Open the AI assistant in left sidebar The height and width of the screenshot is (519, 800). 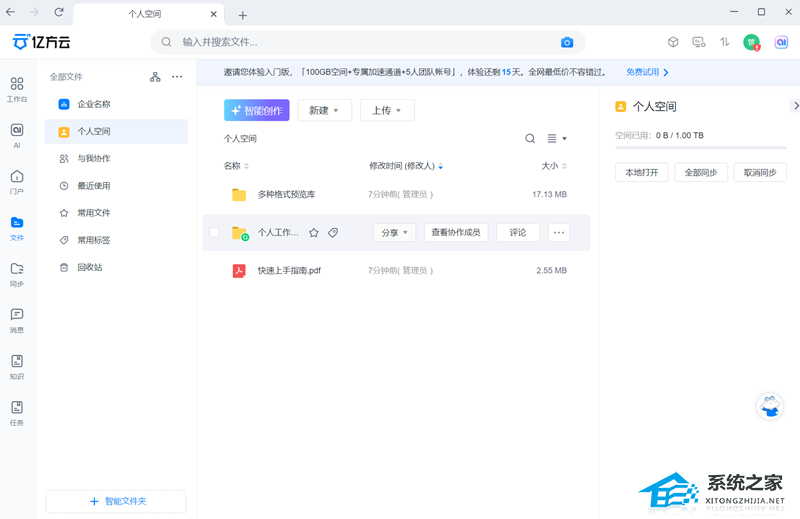point(17,135)
